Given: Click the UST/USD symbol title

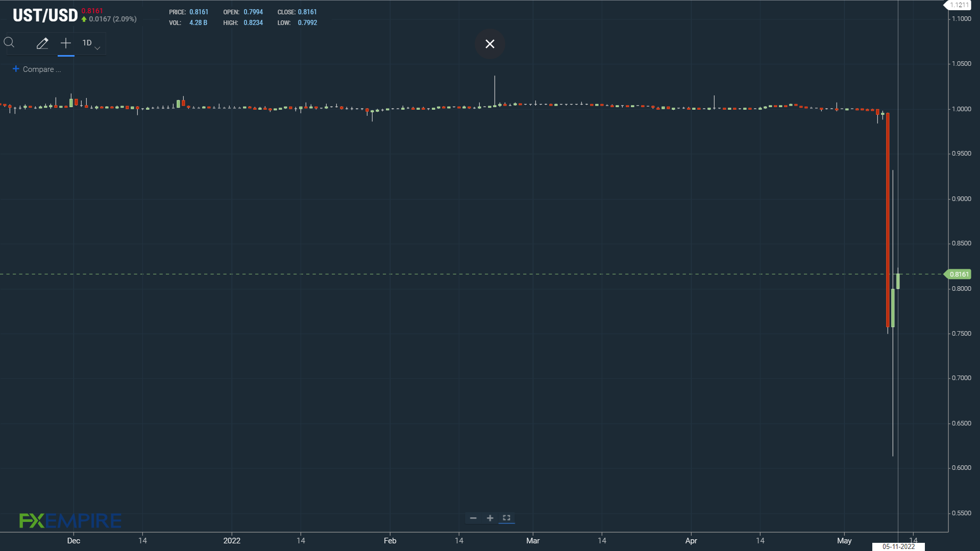Looking at the screenshot, I should [45, 16].
